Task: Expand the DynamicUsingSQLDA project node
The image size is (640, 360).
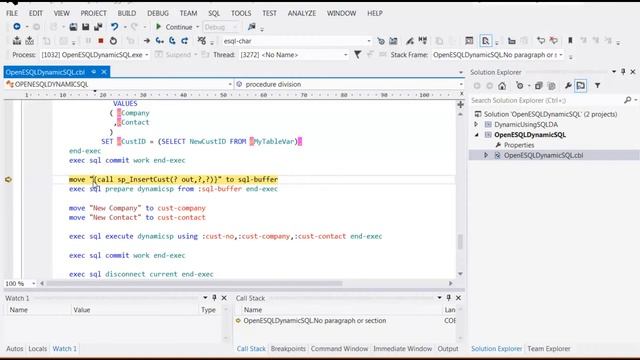Action: pos(476,124)
